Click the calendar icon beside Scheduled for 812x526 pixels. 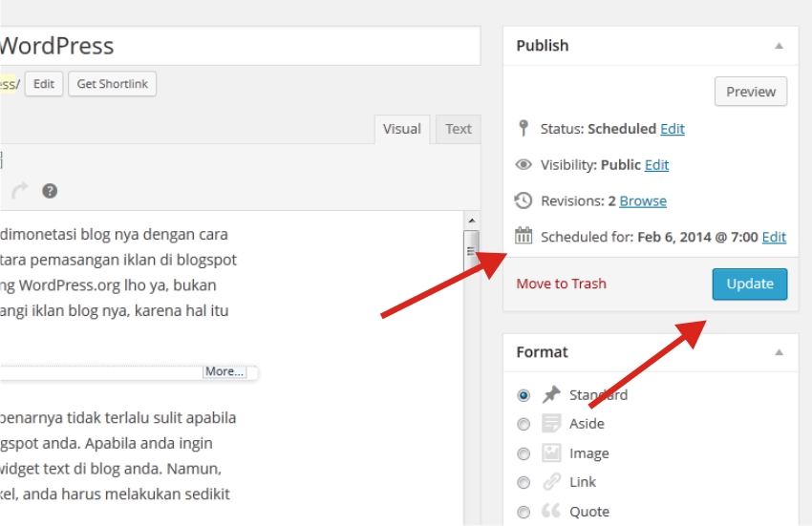click(x=524, y=236)
